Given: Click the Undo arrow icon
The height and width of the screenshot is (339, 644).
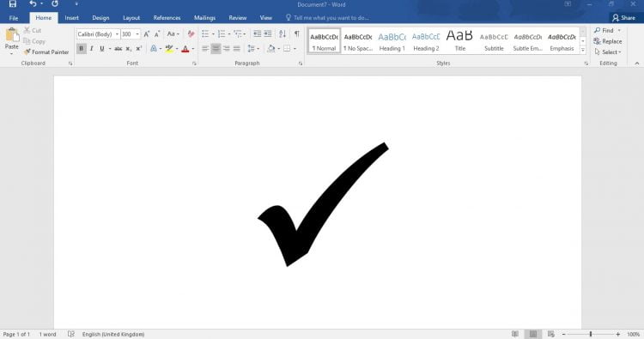Looking at the screenshot, I should coord(33,4).
